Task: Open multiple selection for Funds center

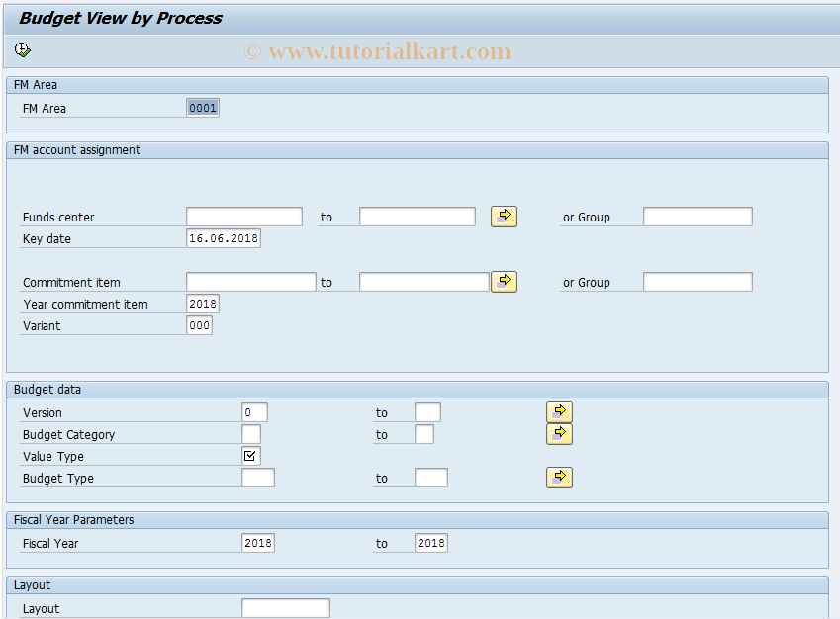Action: click(x=504, y=216)
